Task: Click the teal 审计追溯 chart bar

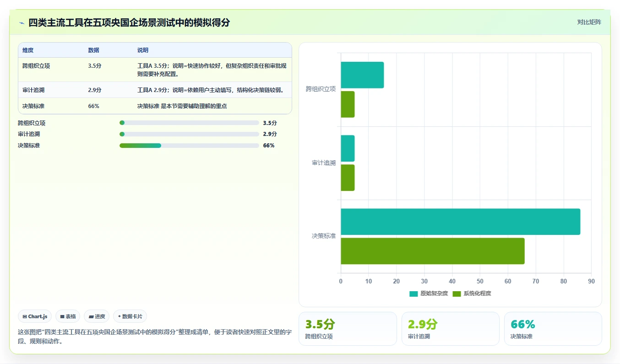Action: click(348, 148)
